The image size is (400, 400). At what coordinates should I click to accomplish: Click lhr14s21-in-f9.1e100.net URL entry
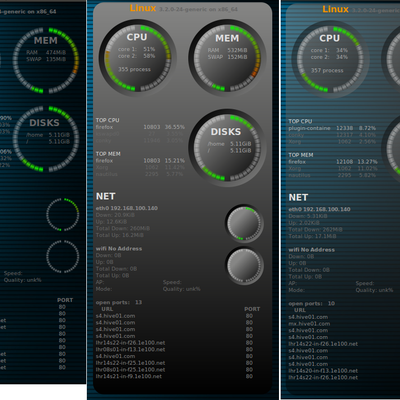coord(129,376)
